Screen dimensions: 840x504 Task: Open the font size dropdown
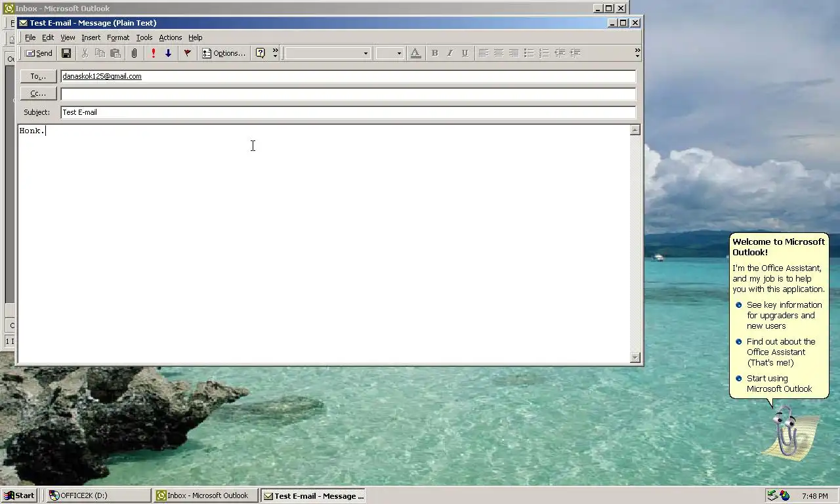pos(398,53)
